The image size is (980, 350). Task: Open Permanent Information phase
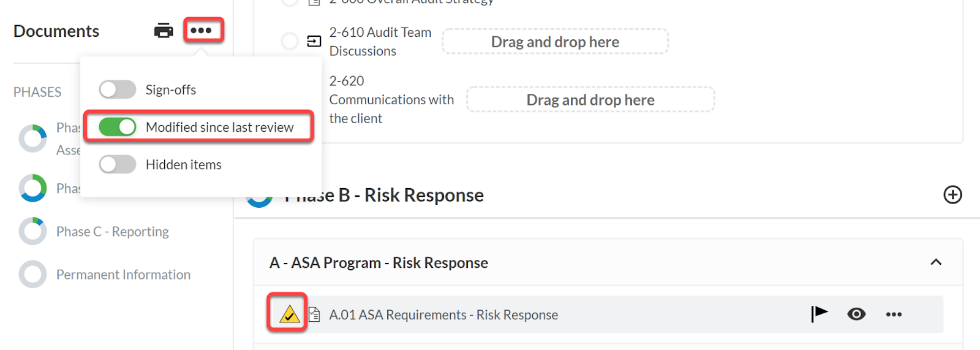[x=123, y=275]
